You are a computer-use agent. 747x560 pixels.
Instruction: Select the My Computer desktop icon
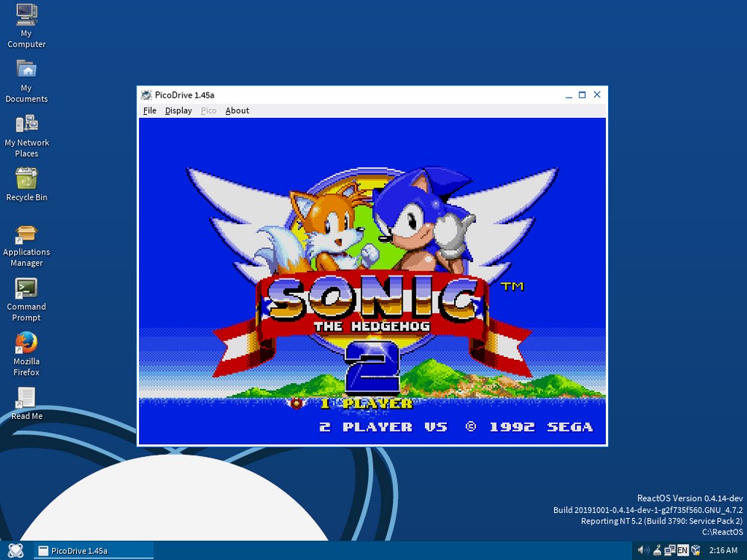[x=26, y=14]
